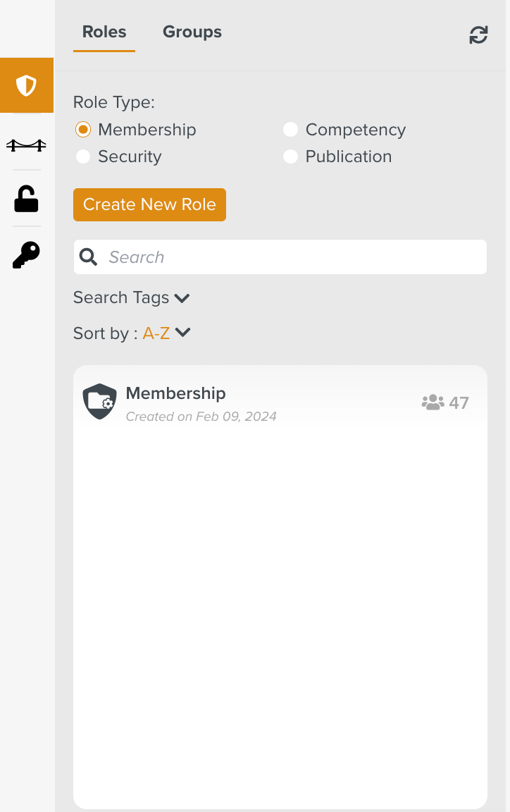Change sort order by clicking A-Z
Image resolution: width=510 pixels, height=812 pixels.
(156, 332)
